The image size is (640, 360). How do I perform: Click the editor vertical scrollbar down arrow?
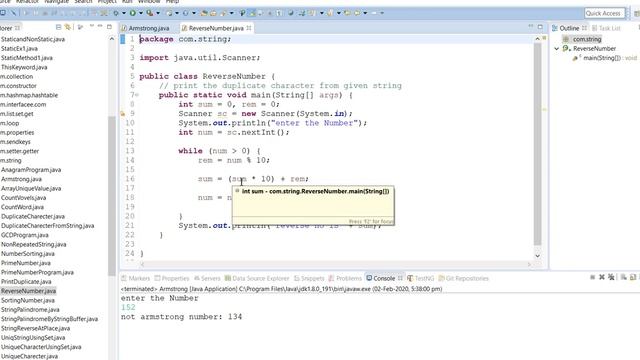coord(538,256)
